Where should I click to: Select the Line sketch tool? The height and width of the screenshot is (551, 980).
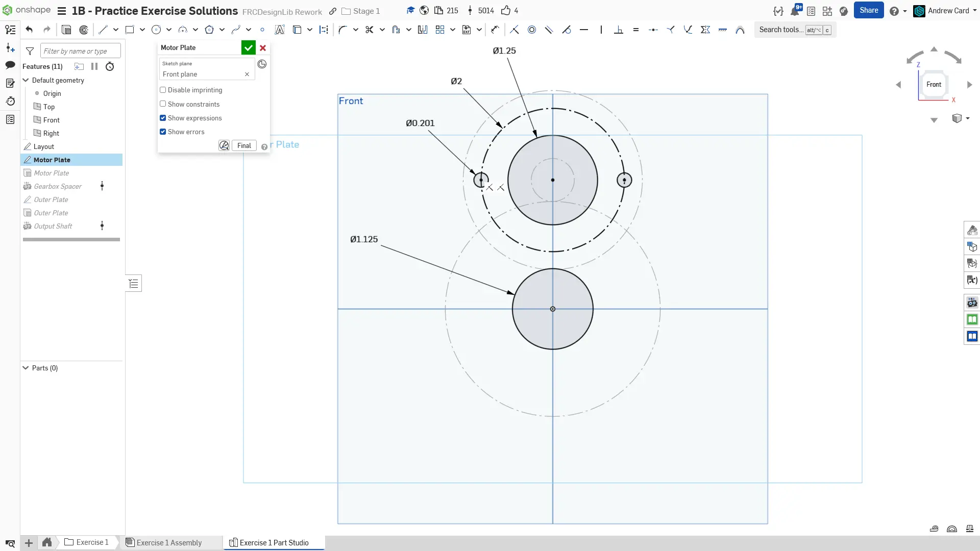(x=103, y=30)
